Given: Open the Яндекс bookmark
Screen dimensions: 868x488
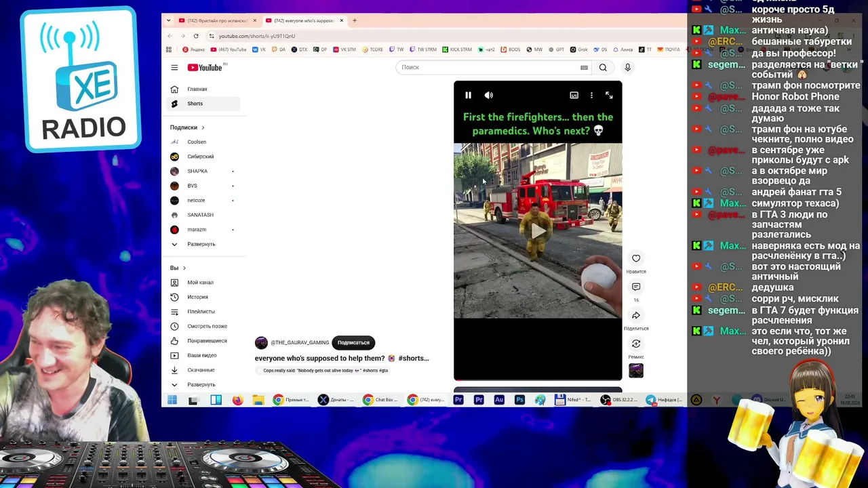Looking at the screenshot, I should [194, 49].
